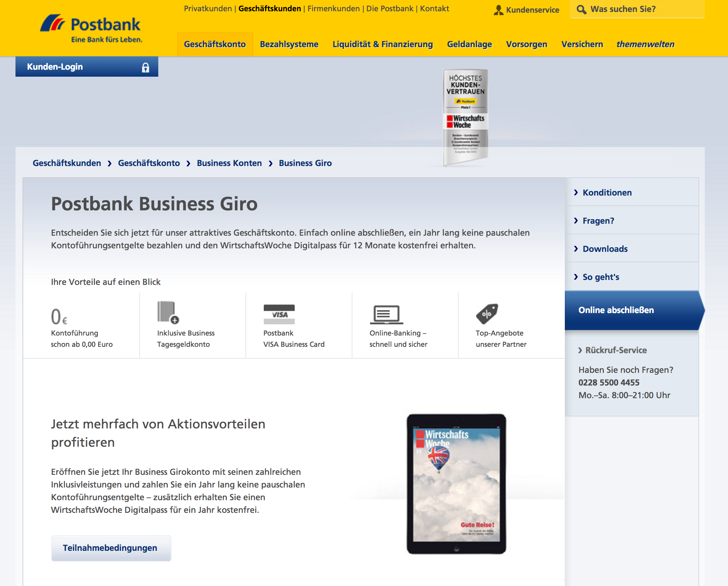Click the Inklusive Business Tagesgeldkonto text
728x586 pixels.
point(186,339)
